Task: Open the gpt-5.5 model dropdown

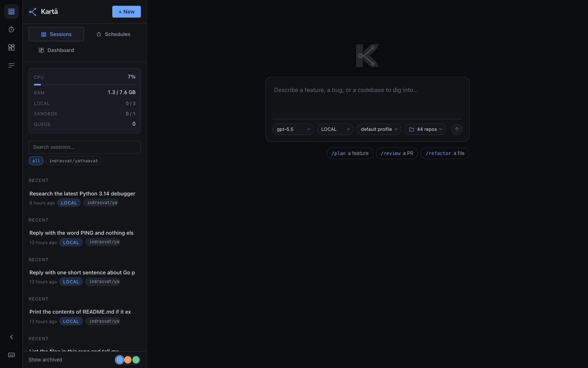Action: point(293,129)
